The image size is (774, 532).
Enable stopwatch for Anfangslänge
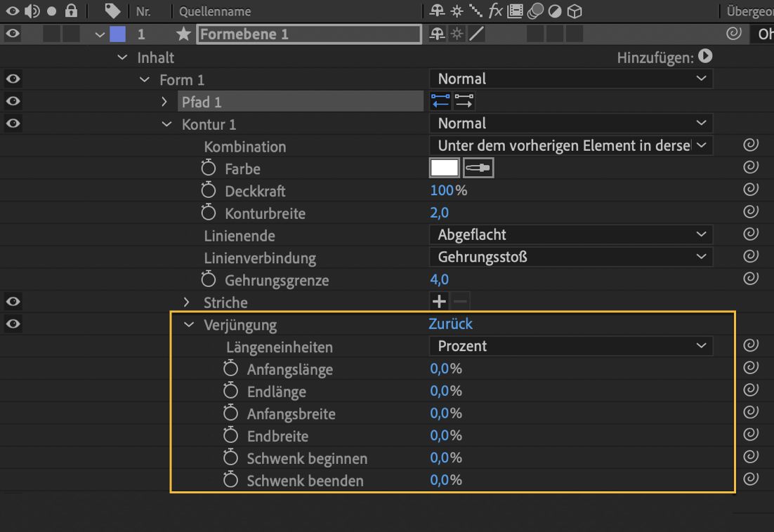point(230,368)
